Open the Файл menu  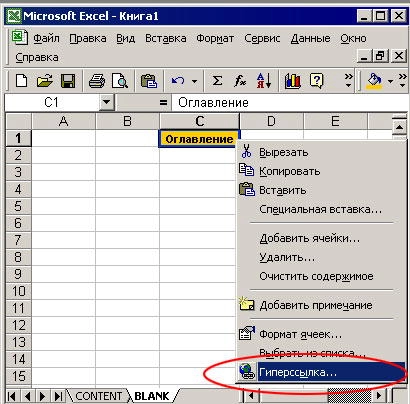[x=46, y=39]
